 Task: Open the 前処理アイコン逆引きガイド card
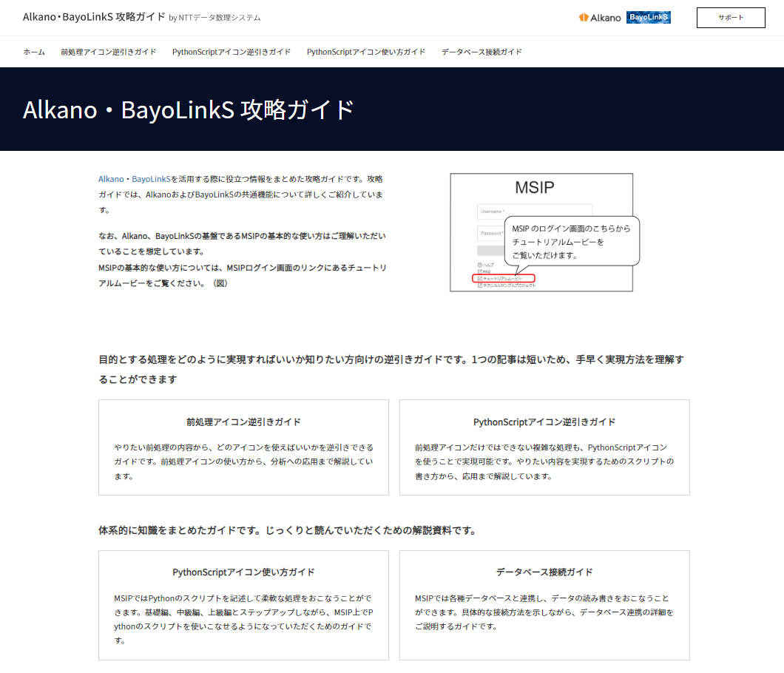(x=243, y=447)
